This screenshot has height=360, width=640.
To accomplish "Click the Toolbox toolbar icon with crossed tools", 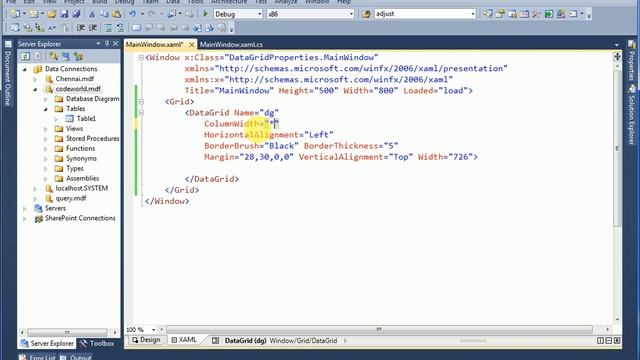I will [536, 14].
